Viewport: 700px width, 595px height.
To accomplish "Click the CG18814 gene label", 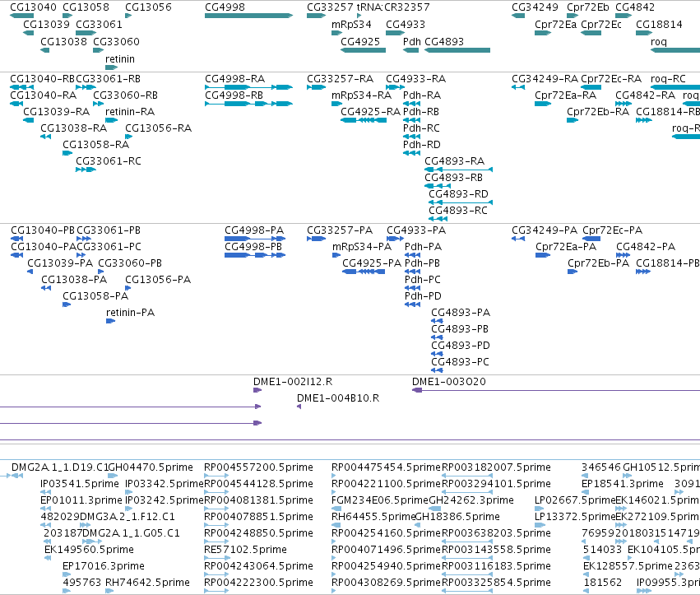I will 659,24.
